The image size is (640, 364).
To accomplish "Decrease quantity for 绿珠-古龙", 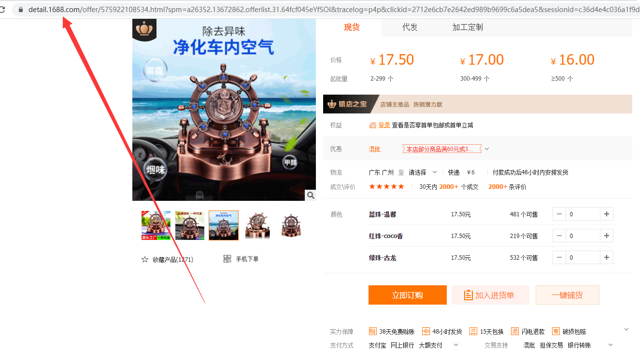I will [559, 257].
